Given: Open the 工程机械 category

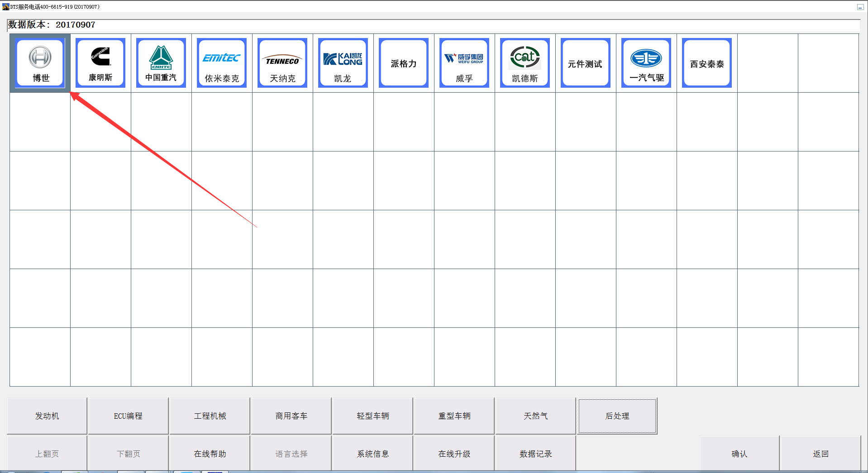Looking at the screenshot, I should click(x=210, y=416).
